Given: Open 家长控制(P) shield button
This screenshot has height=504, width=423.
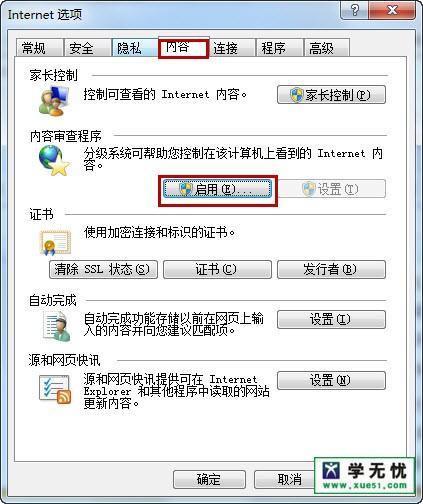Looking at the screenshot, I should coord(331,95).
